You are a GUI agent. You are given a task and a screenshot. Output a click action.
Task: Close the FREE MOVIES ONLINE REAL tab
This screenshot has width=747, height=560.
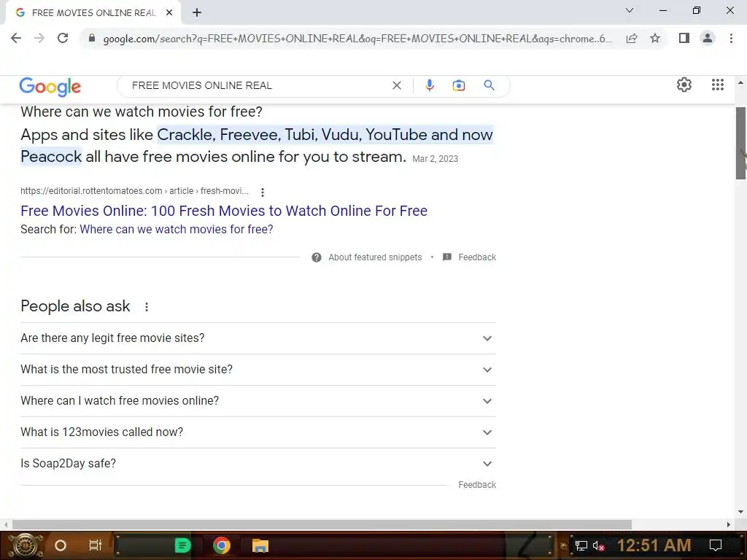169,13
